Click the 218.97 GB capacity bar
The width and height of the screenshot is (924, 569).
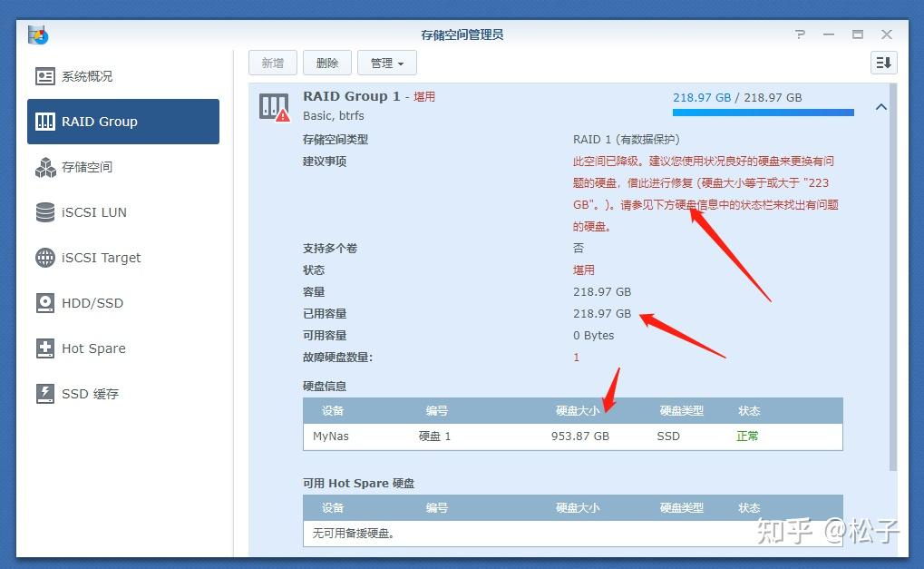tap(762, 112)
